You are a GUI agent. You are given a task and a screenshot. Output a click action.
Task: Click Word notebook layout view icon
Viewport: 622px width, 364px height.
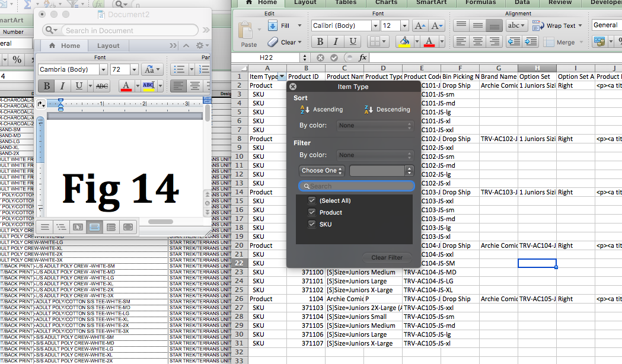[111, 227]
